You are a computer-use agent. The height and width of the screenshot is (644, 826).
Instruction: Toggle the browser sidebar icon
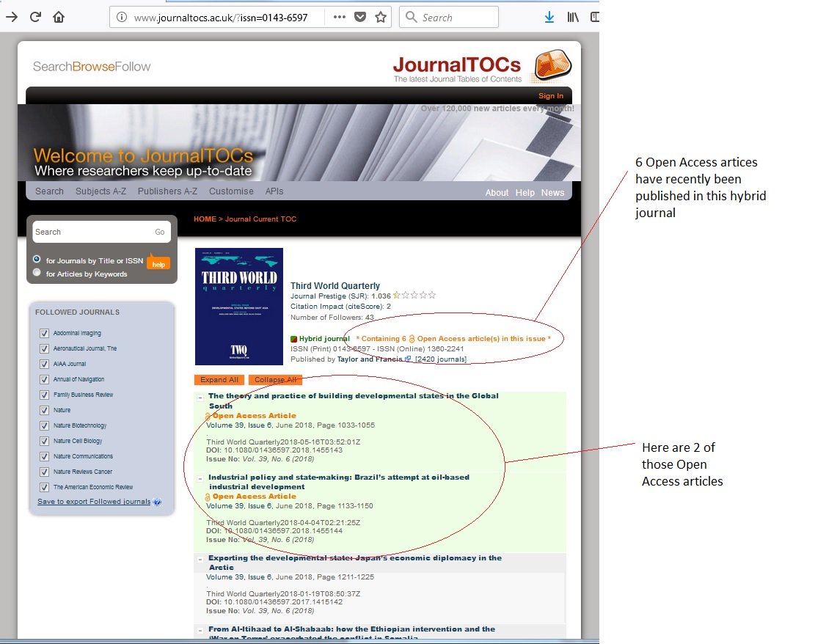click(x=595, y=18)
